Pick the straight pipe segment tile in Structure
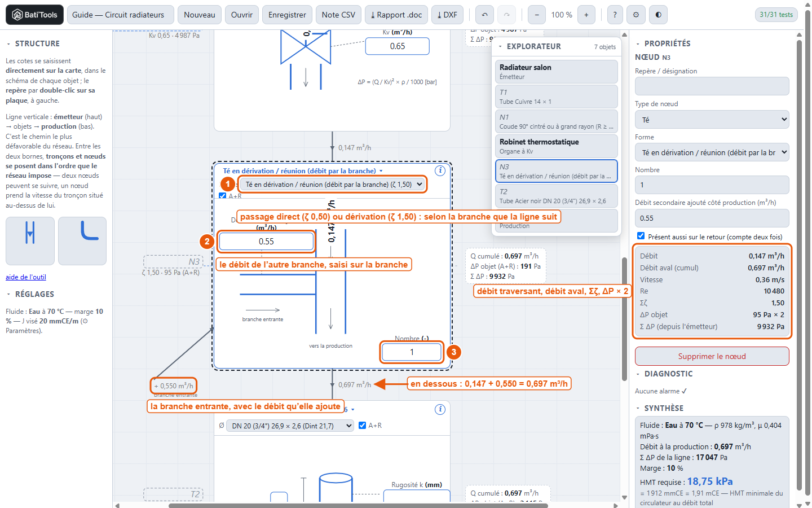Image resolution: width=812 pixels, height=508 pixels. [x=30, y=241]
